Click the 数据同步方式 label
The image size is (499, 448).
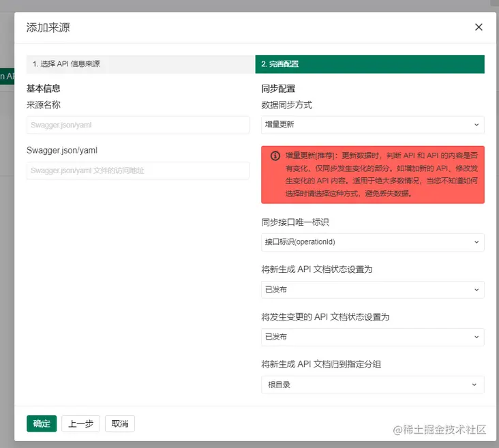click(x=287, y=105)
